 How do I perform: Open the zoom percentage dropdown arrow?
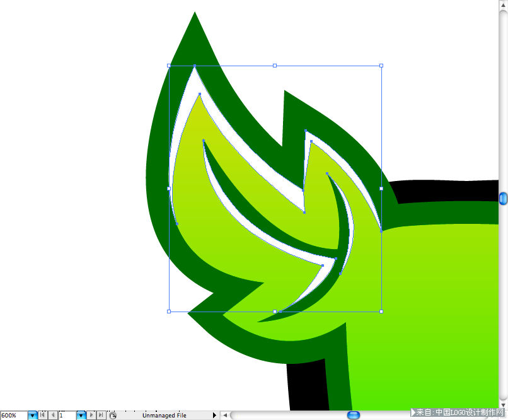(32, 415)
